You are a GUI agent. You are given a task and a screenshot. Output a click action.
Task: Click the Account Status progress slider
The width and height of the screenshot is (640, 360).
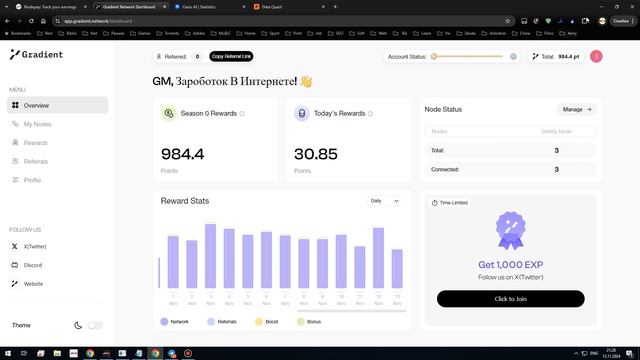coord(468,56)
